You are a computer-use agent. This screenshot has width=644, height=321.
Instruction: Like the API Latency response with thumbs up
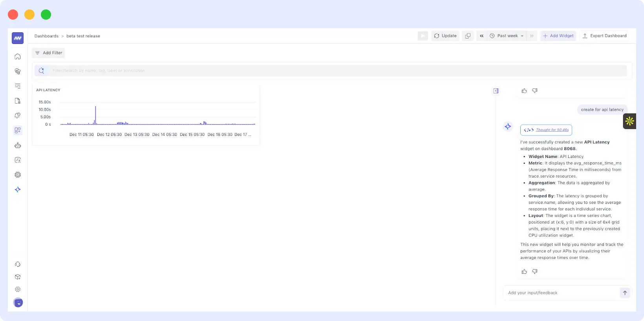[524, 271]
